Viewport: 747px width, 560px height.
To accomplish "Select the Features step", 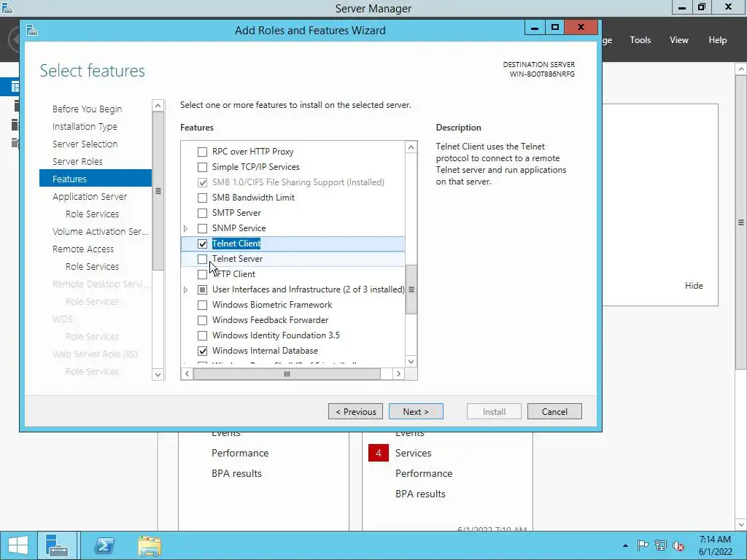I will [x=96, y=179].
